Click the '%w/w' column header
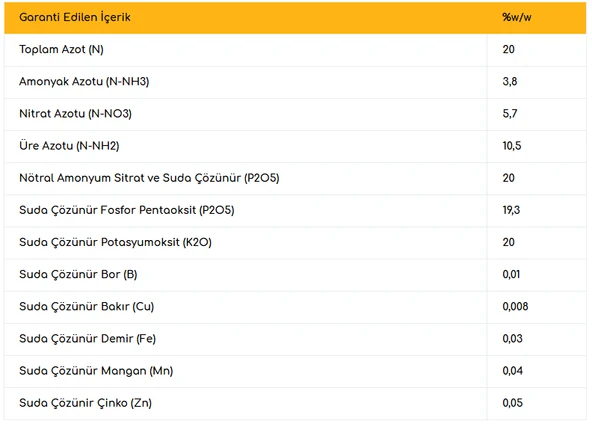Screen dimensions: 592x433 [x=516, y=17]
